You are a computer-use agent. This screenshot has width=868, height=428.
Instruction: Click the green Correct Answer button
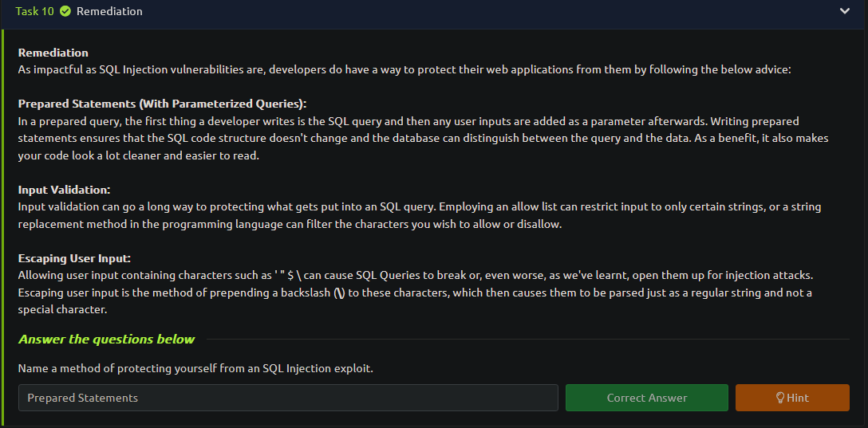(x=646, y=398)
